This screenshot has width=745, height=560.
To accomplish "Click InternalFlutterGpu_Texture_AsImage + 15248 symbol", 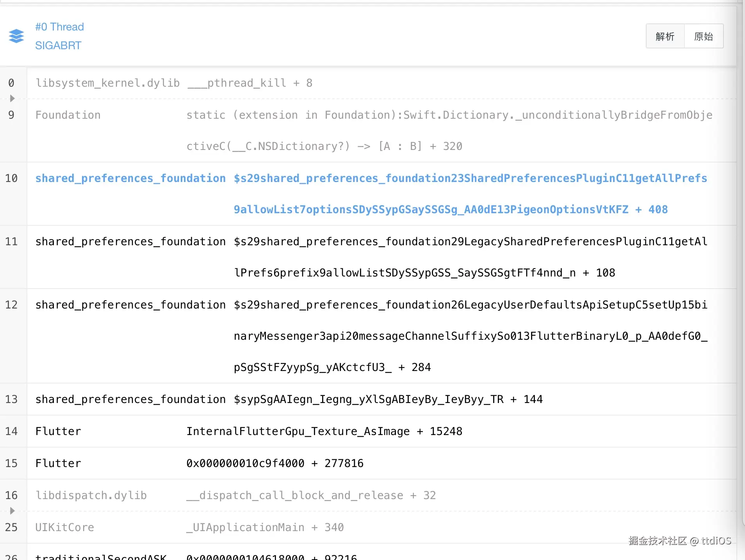I will [x=324, y=431].
